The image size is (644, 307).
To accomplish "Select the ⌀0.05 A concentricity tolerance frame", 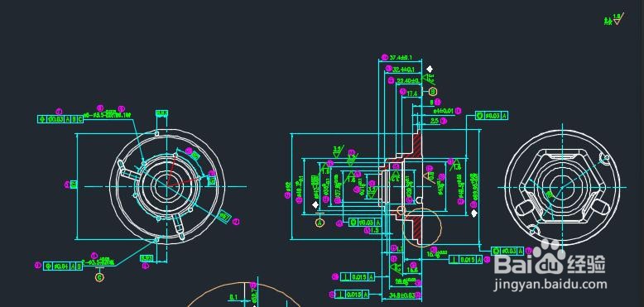I will coord(365,223).
